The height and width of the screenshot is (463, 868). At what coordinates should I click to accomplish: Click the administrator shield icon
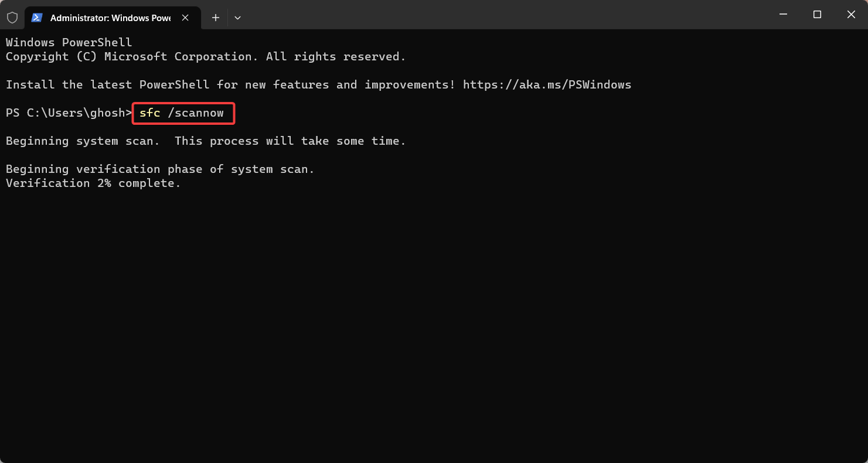pos(12,18)
